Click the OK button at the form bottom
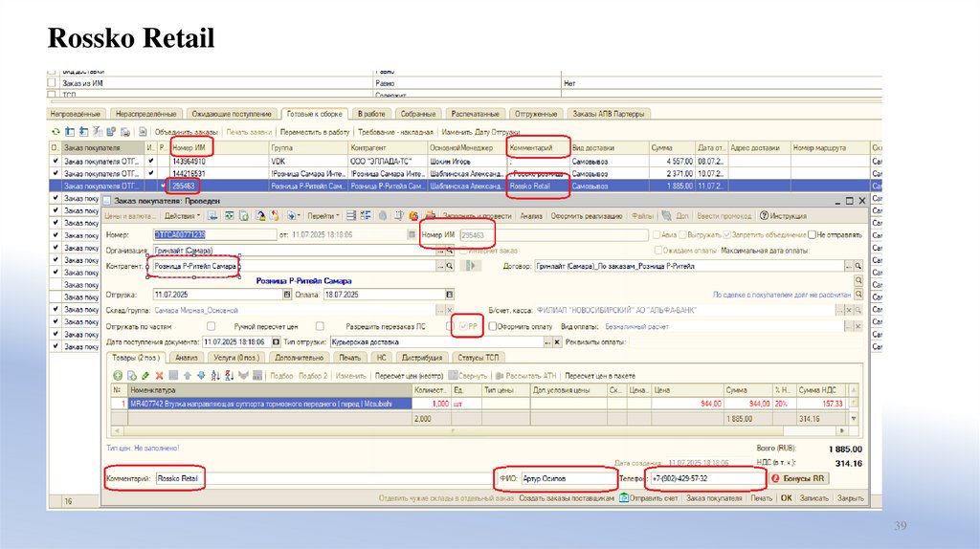980x549 pixels. point(787,497)
